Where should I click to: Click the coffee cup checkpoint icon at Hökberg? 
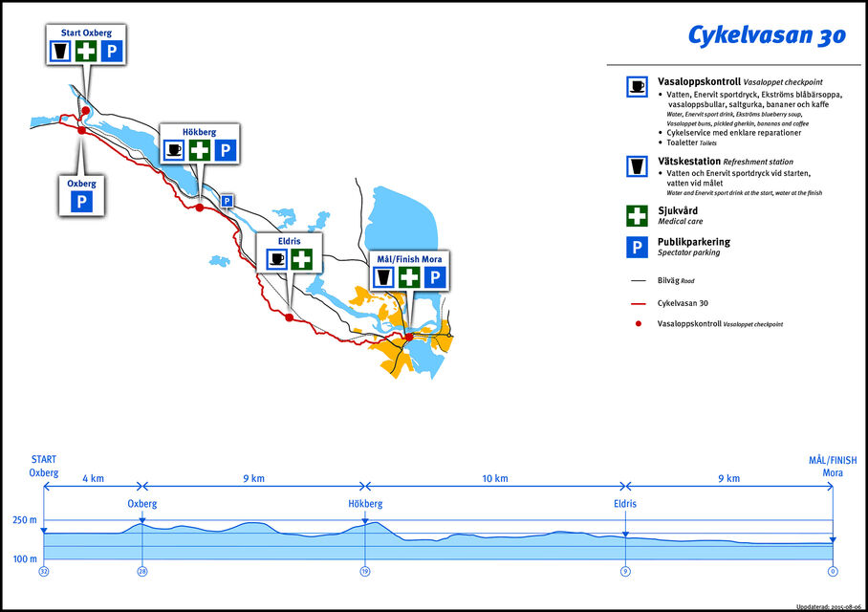174,150
